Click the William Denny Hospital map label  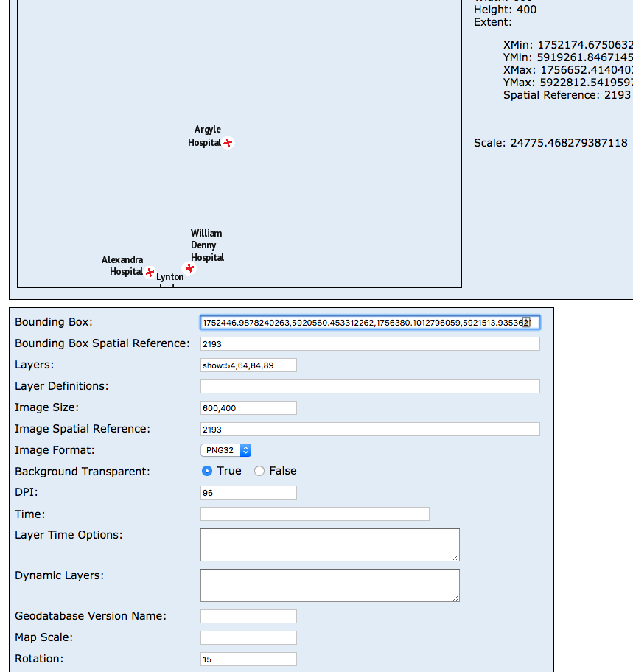[x=207, y=245]
